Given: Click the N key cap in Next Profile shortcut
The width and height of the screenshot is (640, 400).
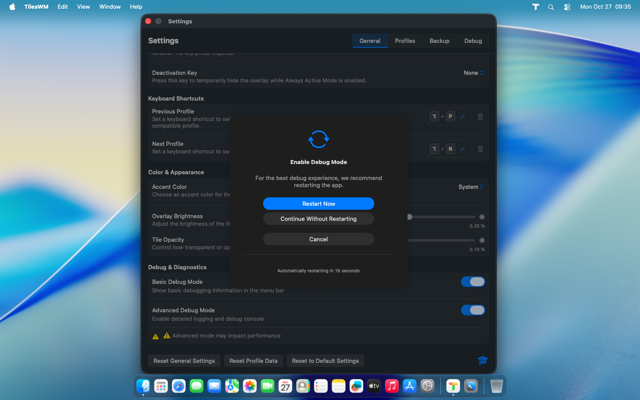Looking at the screenshot, I should 450,149.
